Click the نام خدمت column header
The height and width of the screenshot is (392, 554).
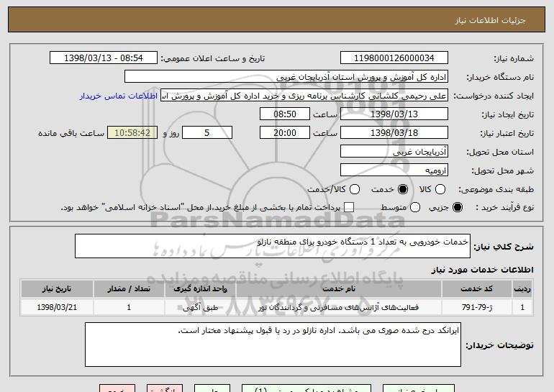coord(338,289)
